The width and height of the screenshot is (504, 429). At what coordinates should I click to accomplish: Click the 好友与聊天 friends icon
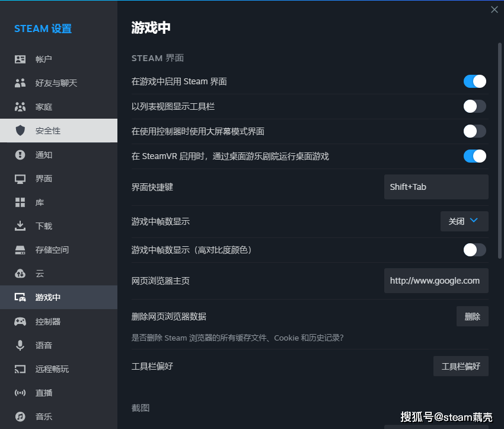click(x=20, y=83)
